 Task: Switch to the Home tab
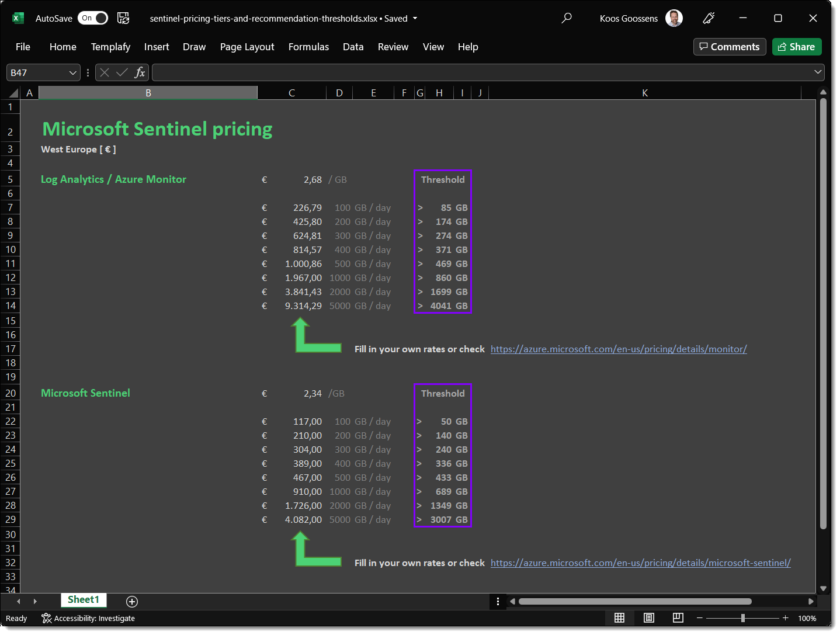click(63, 47)
